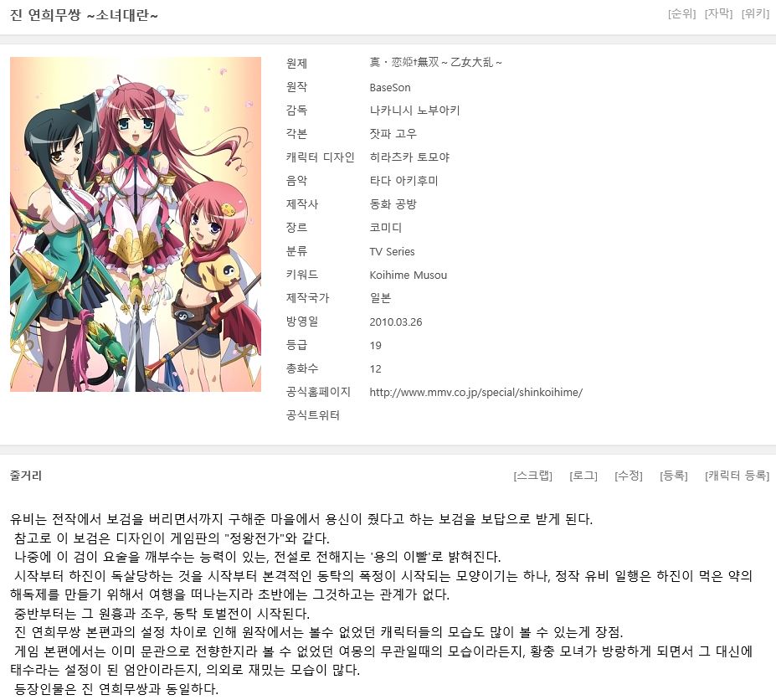
Task: Click the script writer 잣파 고우
Action: 393,134
